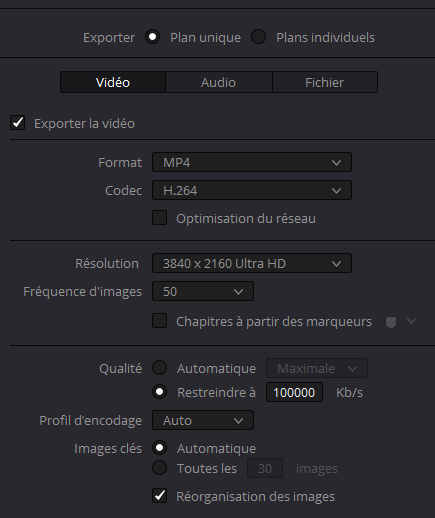435x518 pixels.
Task: Enable Optimisation du réseau checkbox
Action: (x=160, y=218)
